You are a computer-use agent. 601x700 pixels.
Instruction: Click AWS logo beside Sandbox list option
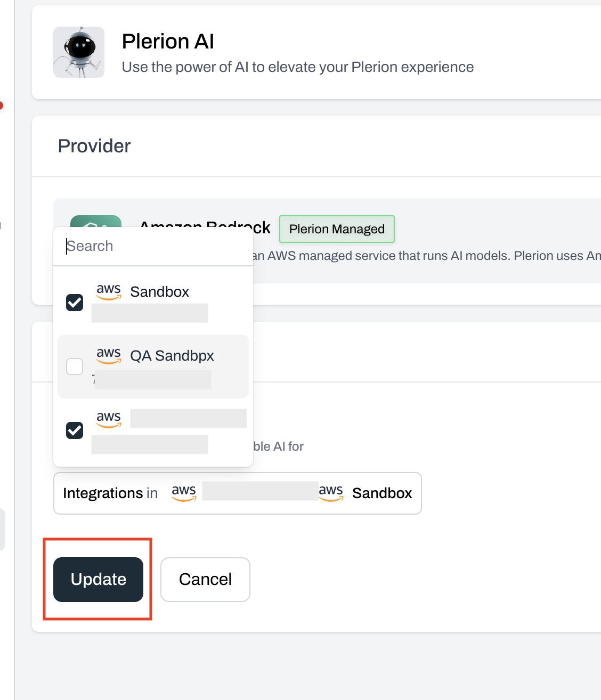tap(109, 291)
